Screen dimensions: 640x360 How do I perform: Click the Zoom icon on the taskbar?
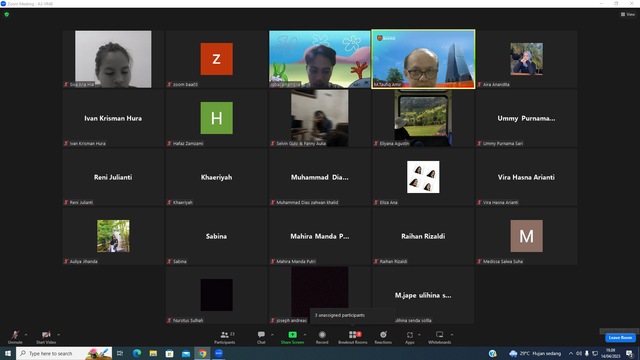[219, 353]
